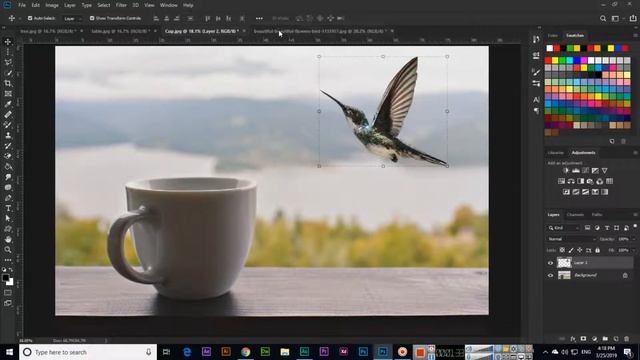The height and width of the screenshot is (360, 640).
Task: Open File Explorer from the taskbar
Action: pos(284,352)
